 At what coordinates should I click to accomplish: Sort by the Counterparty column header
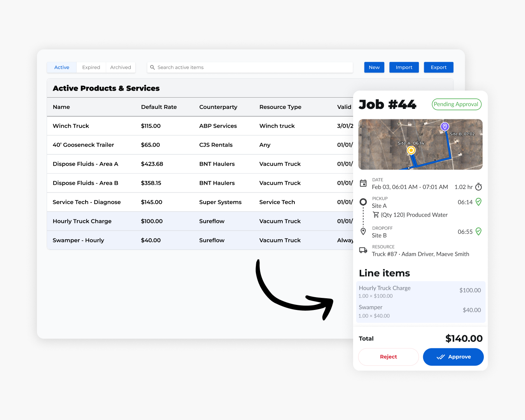[x=218, y=107]
